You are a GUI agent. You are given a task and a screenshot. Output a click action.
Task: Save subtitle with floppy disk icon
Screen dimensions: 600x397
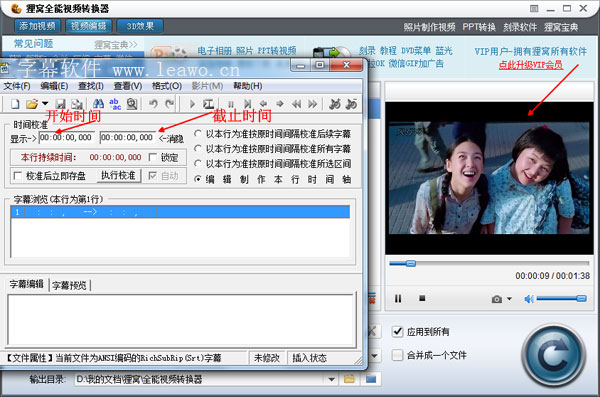pos(60,104)
